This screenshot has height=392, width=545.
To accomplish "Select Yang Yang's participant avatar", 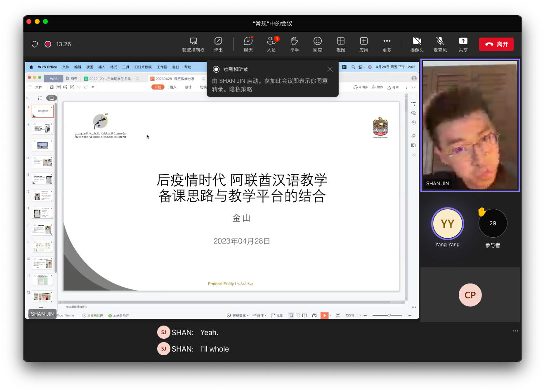I will (447, 223).
